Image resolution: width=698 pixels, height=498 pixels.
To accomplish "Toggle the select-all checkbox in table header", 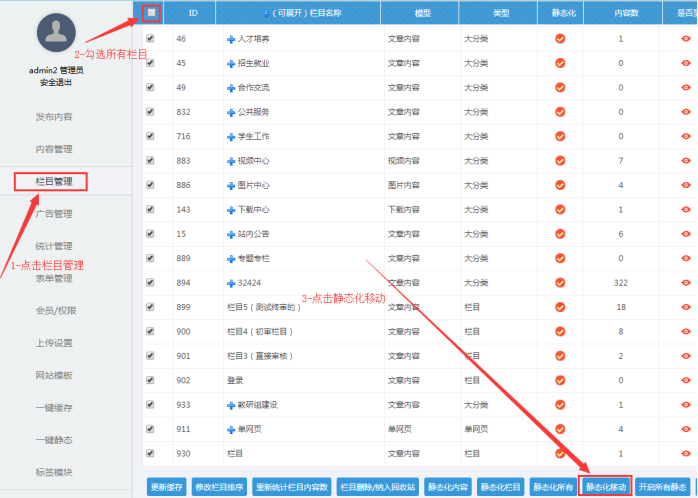I will coord(151,13).
